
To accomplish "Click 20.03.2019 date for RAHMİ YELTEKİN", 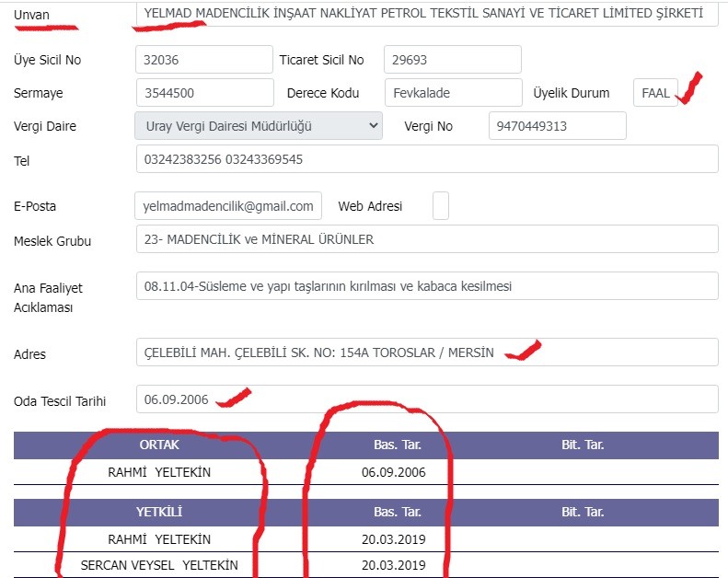I will (x=394, y=539).
